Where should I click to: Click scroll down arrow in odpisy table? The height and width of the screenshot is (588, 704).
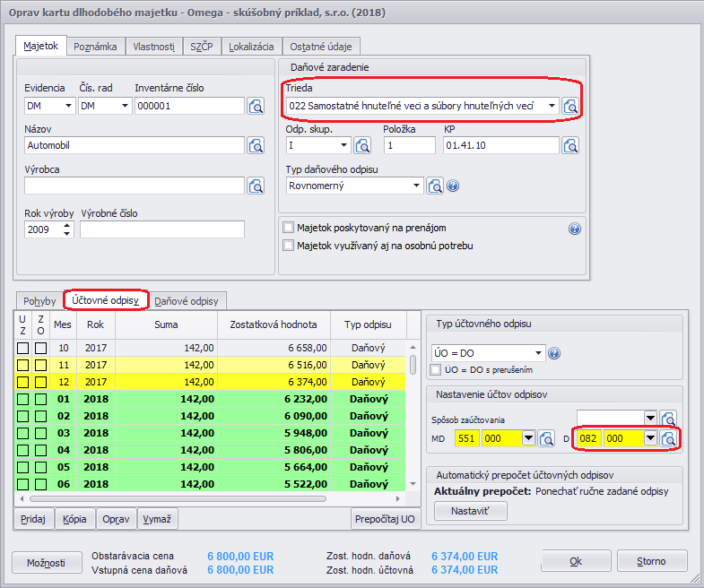pos(413,484)
